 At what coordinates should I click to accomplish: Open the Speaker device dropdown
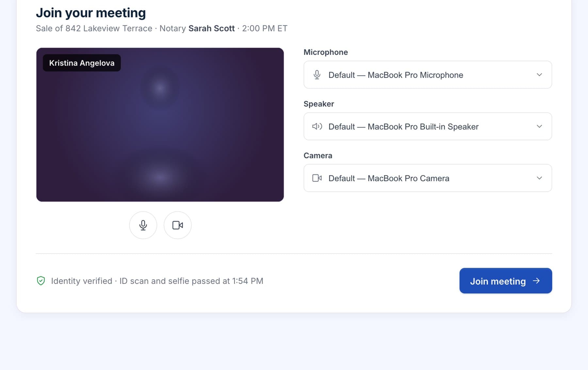(428, 126)
